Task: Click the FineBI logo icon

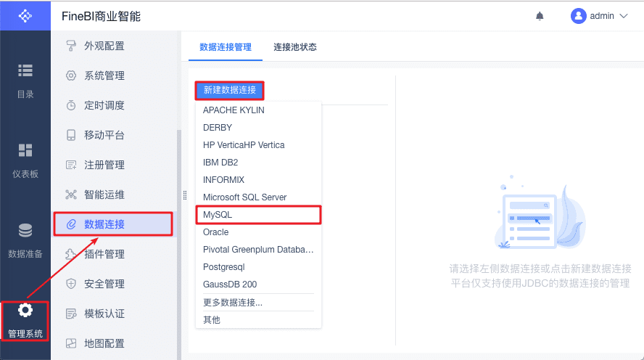Action: click(25, 15)
